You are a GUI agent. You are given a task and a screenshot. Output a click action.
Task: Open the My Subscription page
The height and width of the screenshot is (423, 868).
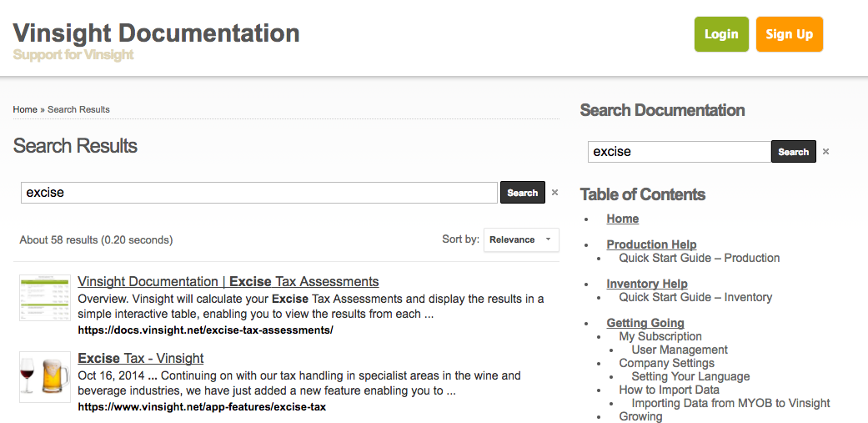660,336
